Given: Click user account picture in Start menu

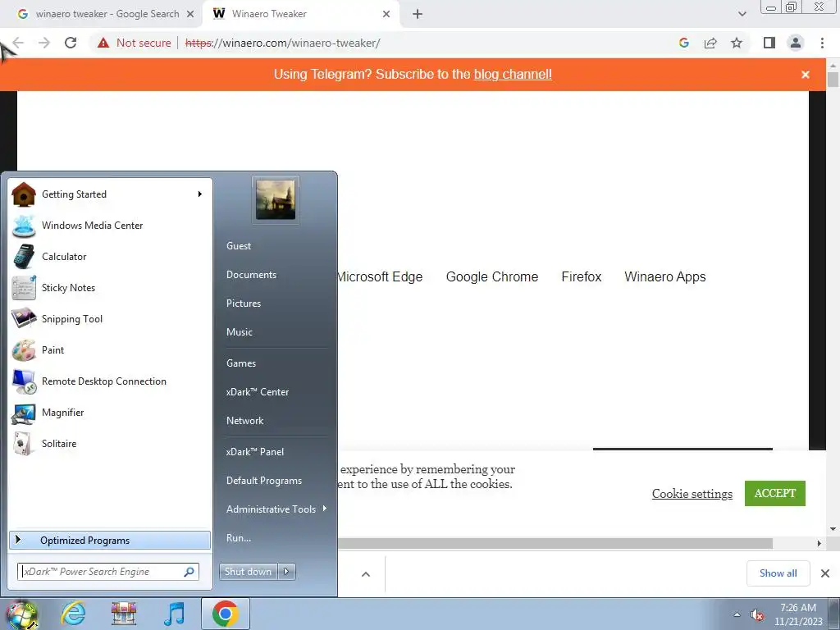Looking at the screenshot, I should [276, 200].
